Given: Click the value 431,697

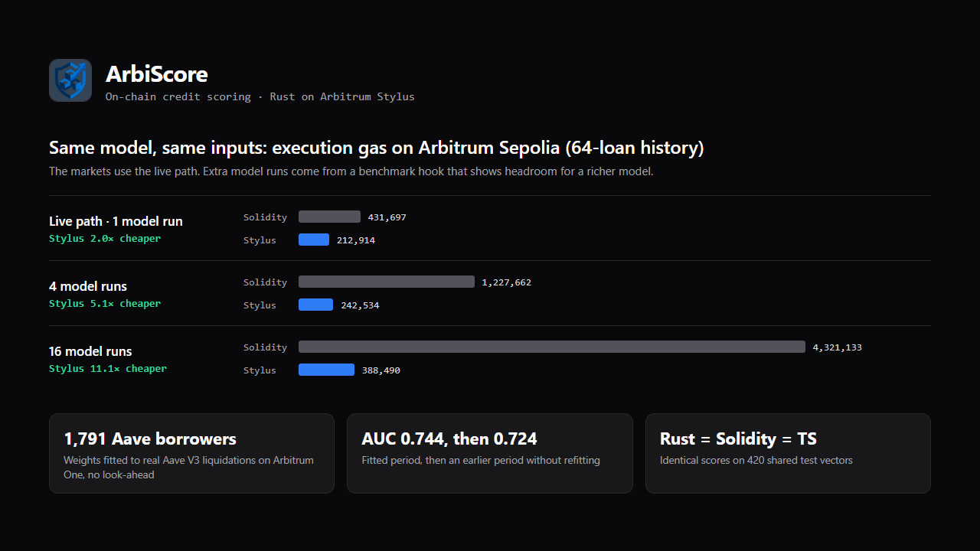Looking at the screenshot, I should click(x=387, y=217).
